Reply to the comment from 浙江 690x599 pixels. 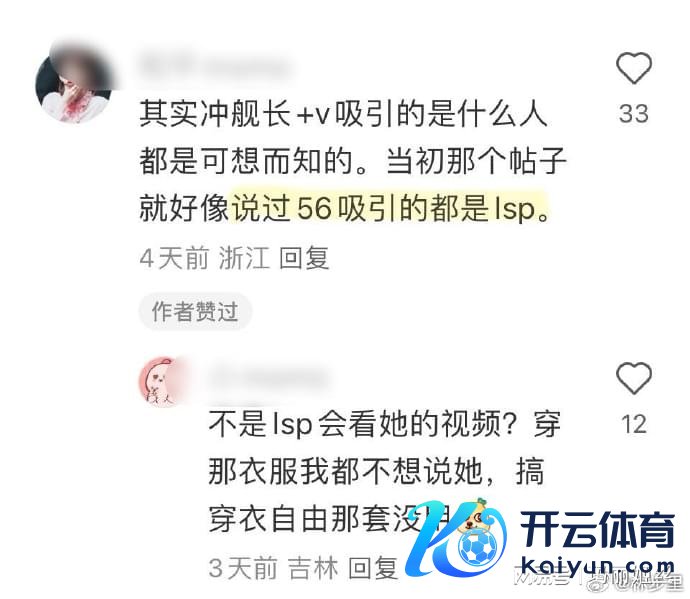[x=304, y=258]
